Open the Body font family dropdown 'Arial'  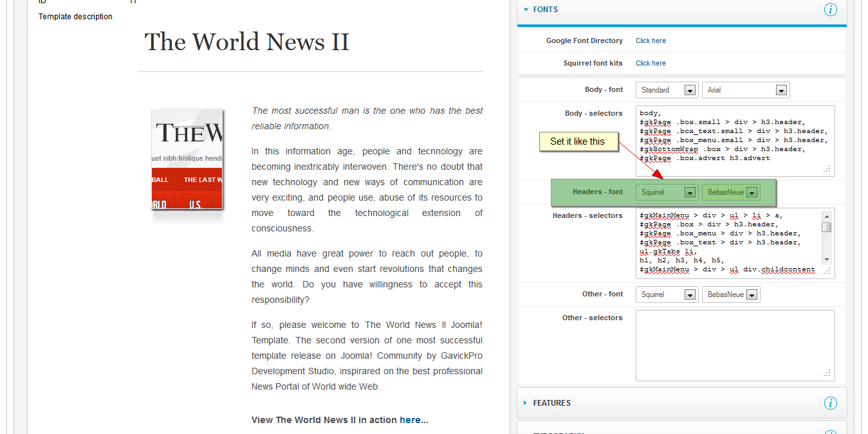[746, 90]
